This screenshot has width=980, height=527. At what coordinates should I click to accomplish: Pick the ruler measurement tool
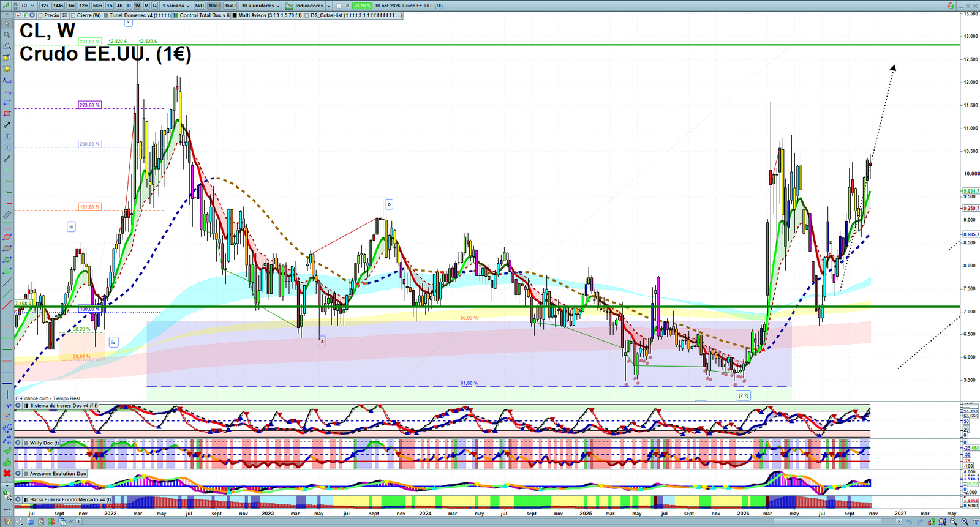(x=7, y=215)
